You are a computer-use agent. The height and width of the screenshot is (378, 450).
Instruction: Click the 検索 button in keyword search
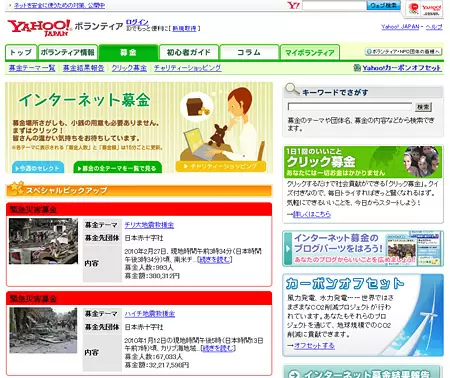click(x=423, y=107)
